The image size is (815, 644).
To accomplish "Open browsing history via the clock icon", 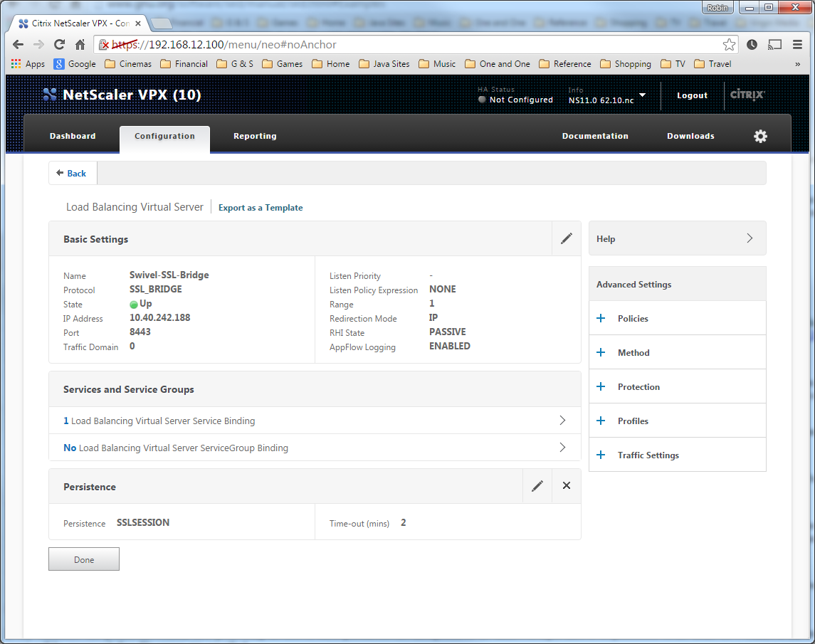I will pos(752,44).
